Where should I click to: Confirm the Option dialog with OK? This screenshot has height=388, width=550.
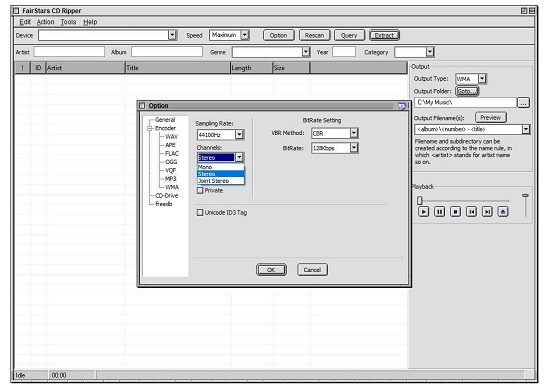pos(271,270)
